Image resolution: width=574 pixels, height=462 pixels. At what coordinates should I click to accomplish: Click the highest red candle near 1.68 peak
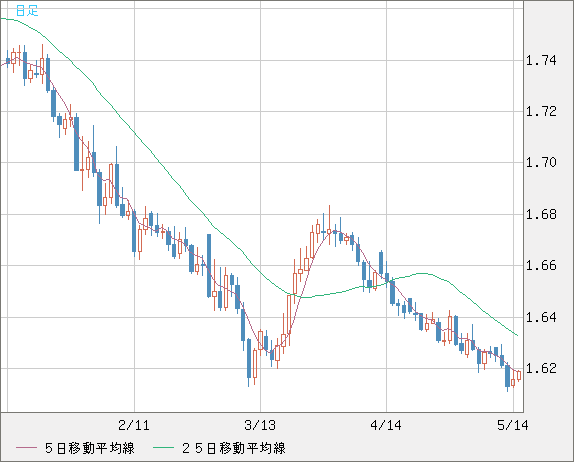click(329, 231)
